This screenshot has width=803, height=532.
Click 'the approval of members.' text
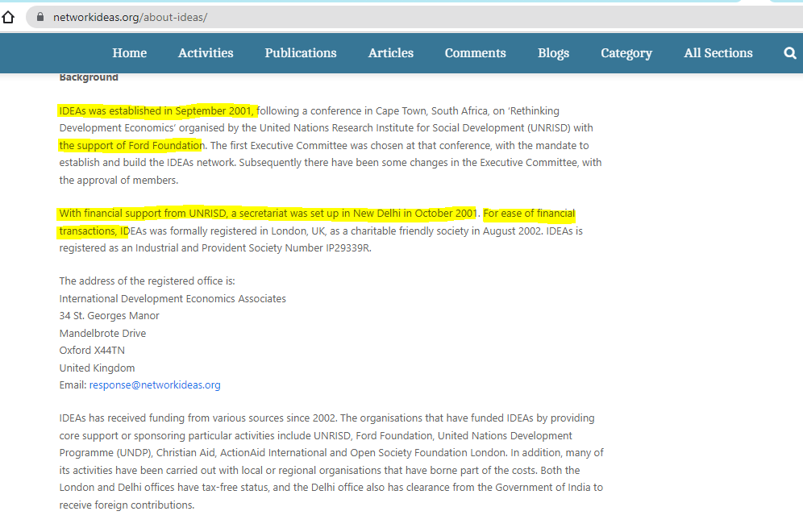119,181
